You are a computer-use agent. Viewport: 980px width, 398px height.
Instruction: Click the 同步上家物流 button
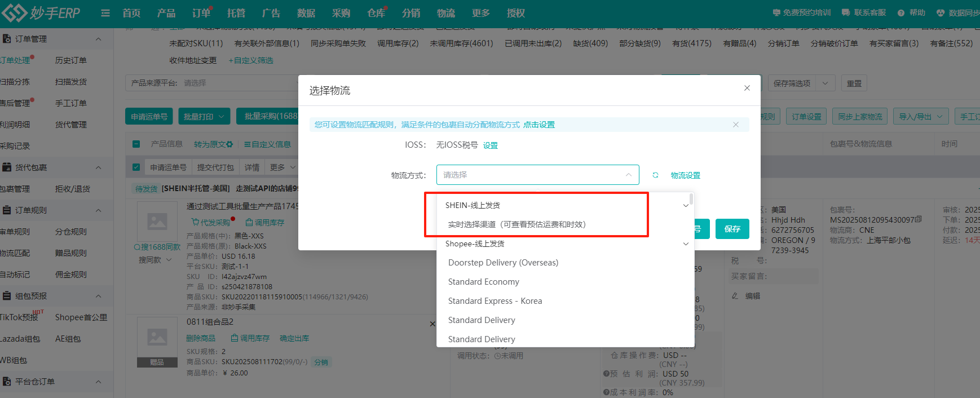860,117
